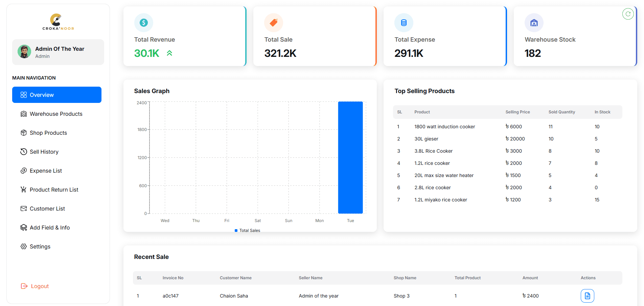Viewport: 644px width, 306px height.
Task: Click the admin profile avatar
Action: click(x=24, y=52)
